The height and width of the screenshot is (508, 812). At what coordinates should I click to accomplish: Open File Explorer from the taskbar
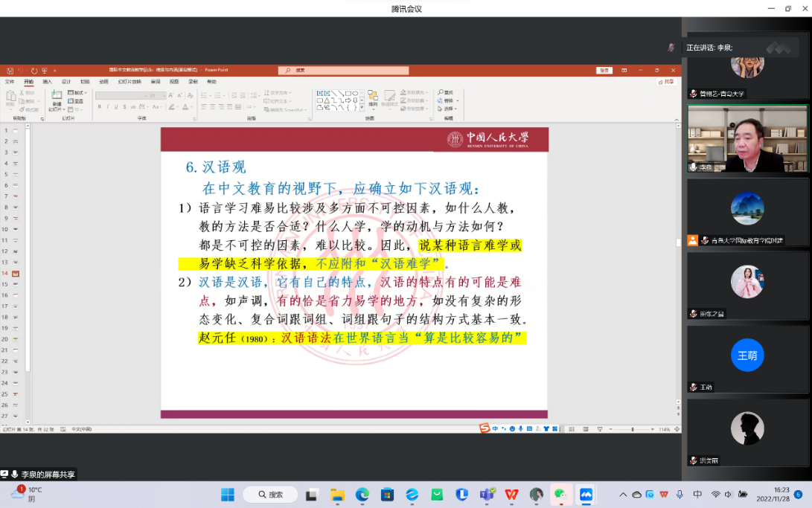337,495
